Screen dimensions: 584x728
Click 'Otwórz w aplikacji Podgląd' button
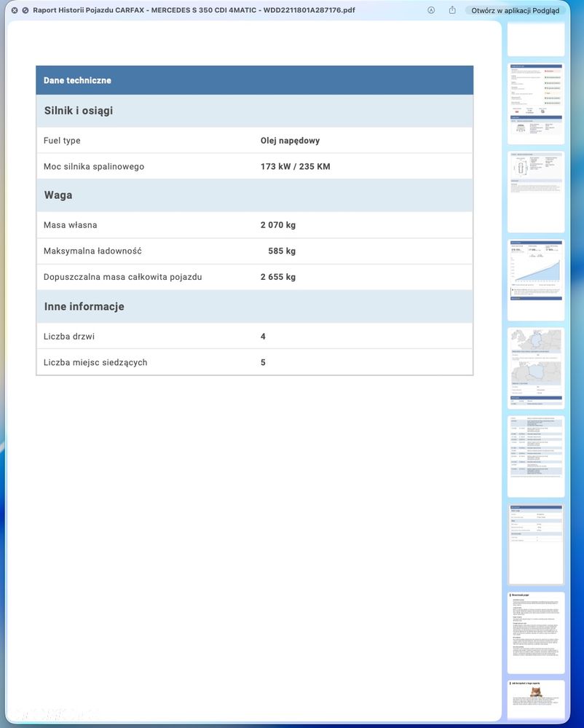(515, 10)
